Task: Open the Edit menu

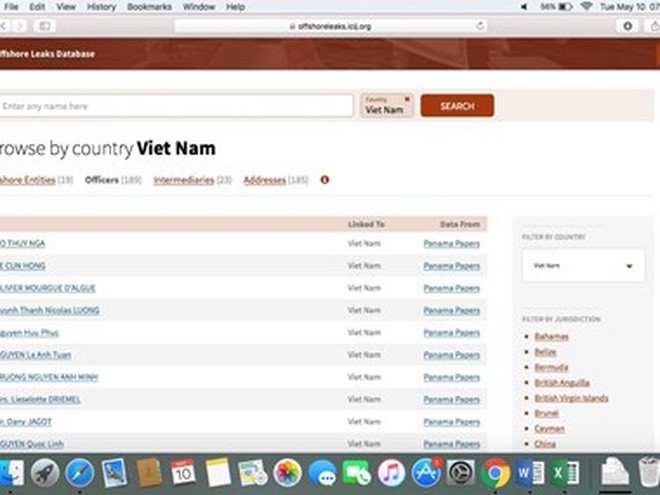Action: (37, 7)
